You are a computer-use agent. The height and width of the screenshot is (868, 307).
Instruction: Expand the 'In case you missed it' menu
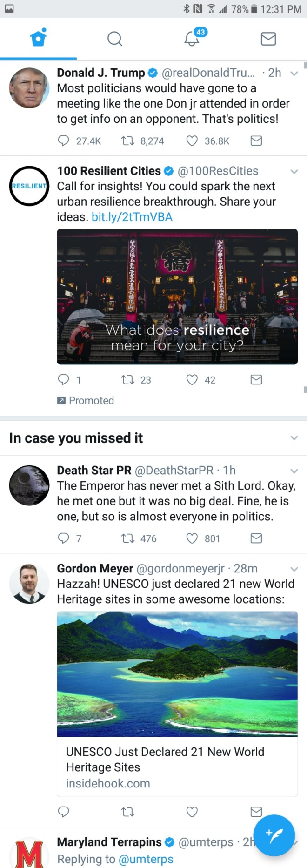294,438
